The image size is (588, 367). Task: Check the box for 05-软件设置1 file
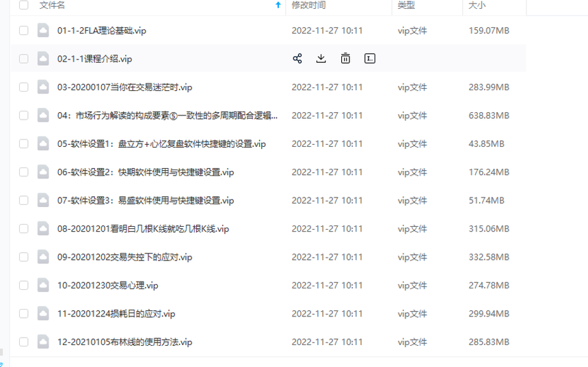click(x=24, y=144)
